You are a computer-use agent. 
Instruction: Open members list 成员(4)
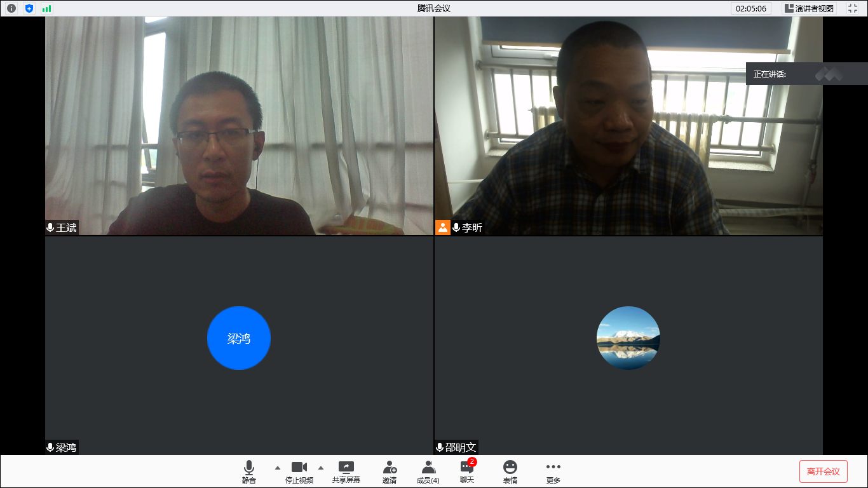tap(428, 472)
